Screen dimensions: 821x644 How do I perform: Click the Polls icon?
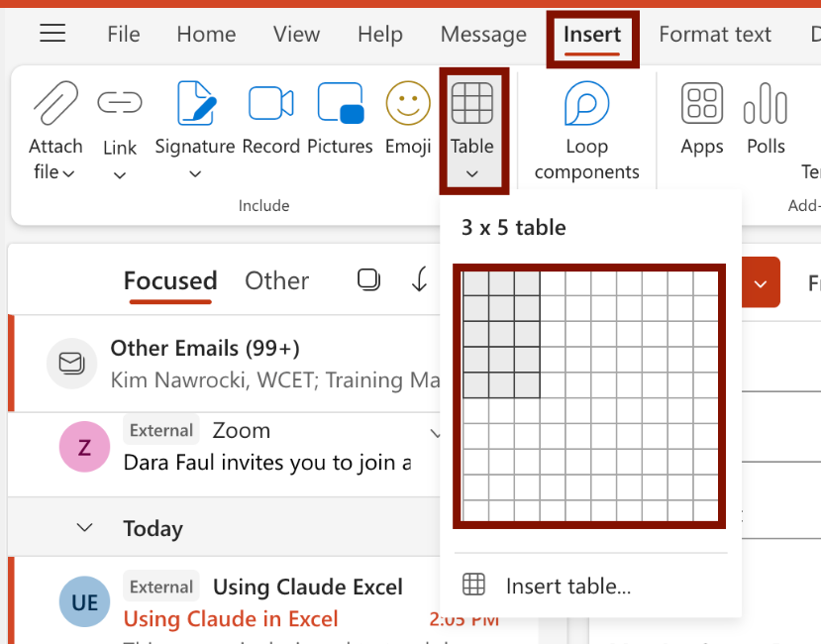pyautogui.click(x=765, y=102)
